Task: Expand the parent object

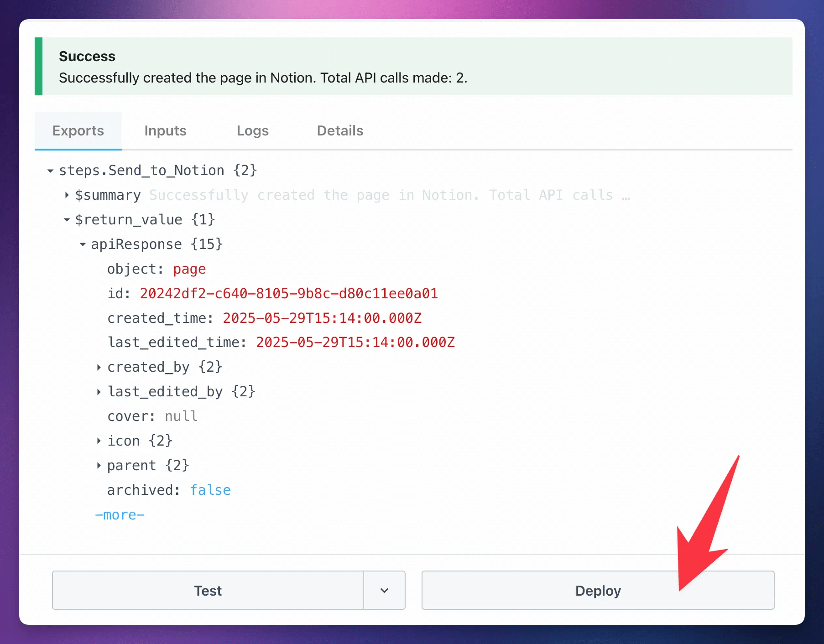Action: point(99,466)
